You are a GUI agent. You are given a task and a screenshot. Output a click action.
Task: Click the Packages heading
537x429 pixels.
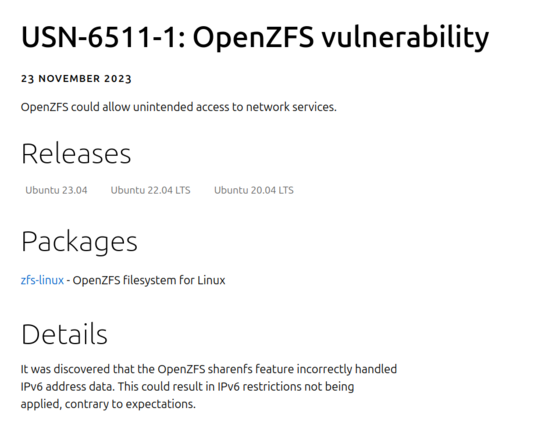click(x=79, y=242)
